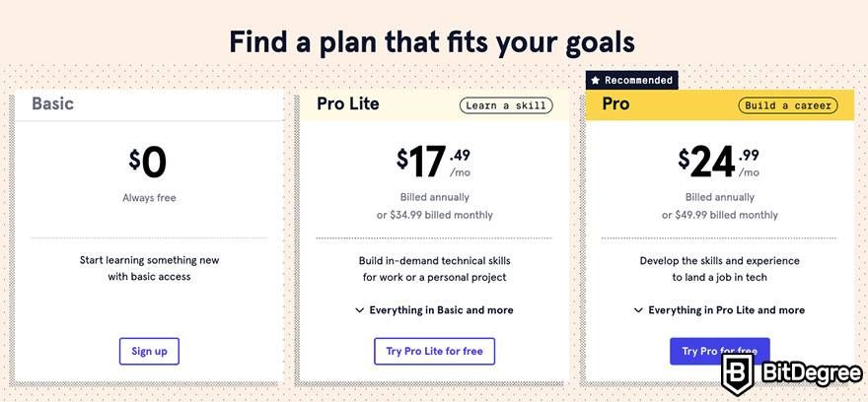
Task: Click the $24.99 per month price
Action: click(719, 162)
